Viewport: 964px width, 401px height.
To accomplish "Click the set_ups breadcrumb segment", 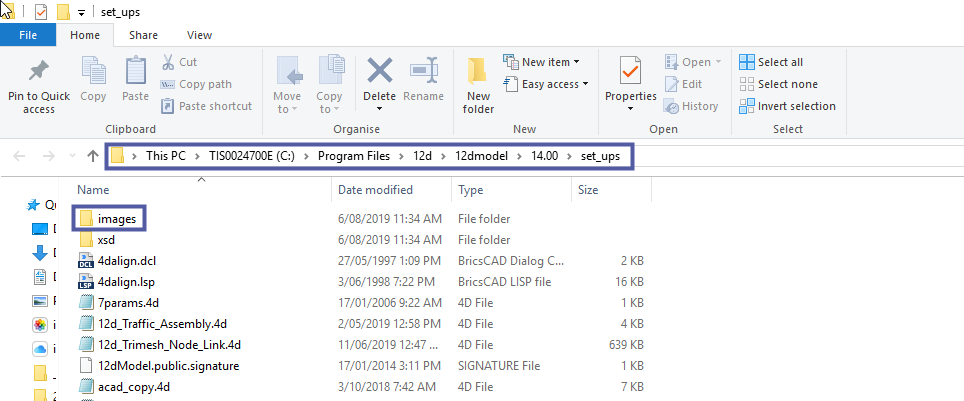I will 601,156.
